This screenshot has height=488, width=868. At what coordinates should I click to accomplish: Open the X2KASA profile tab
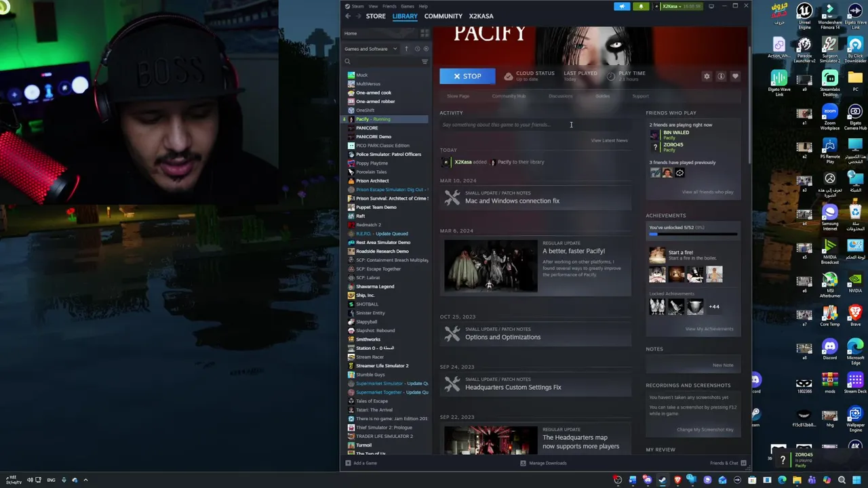coord(481,16)
